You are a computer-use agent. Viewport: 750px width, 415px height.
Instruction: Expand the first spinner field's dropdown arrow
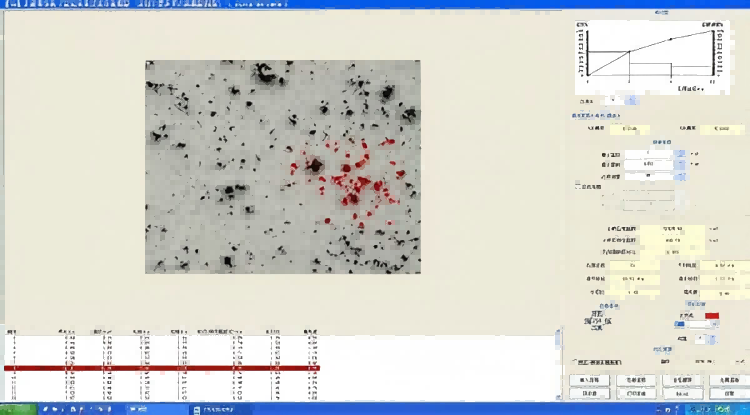[x=681, y=153]
